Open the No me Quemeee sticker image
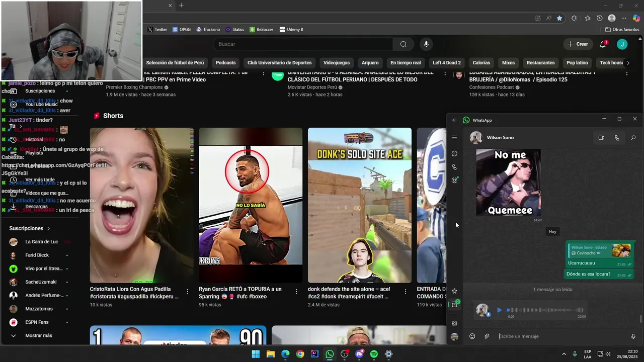The width and height of the screenshot is (644, 362). pyautogui.click(x=509, y=183)
